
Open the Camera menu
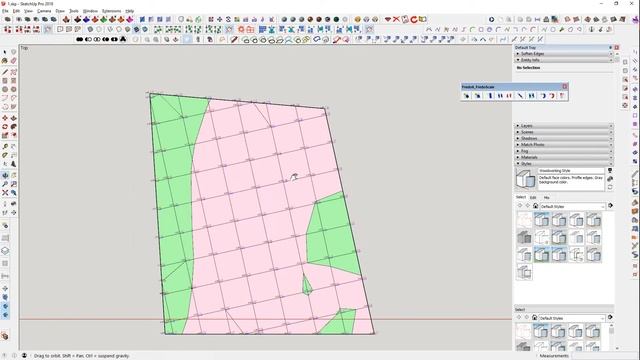[44, 11]
